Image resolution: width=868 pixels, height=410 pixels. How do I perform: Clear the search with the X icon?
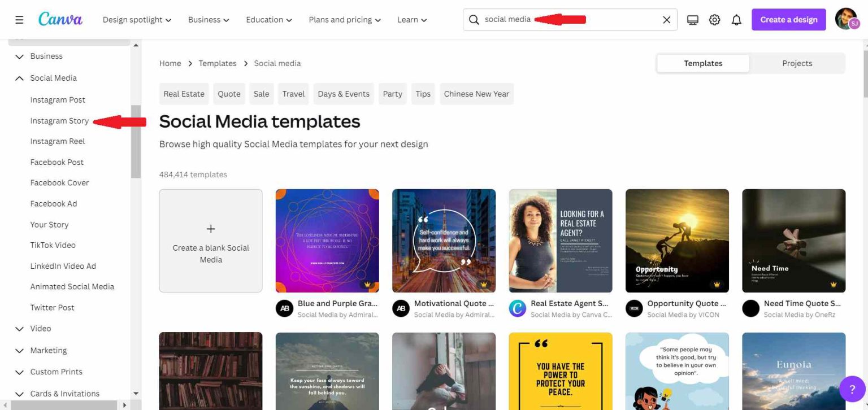(x=666, y=19)
